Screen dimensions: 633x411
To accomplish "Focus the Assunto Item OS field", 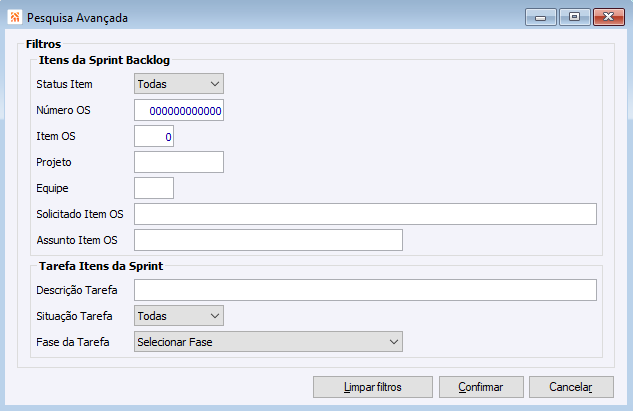I will [268, 240].
